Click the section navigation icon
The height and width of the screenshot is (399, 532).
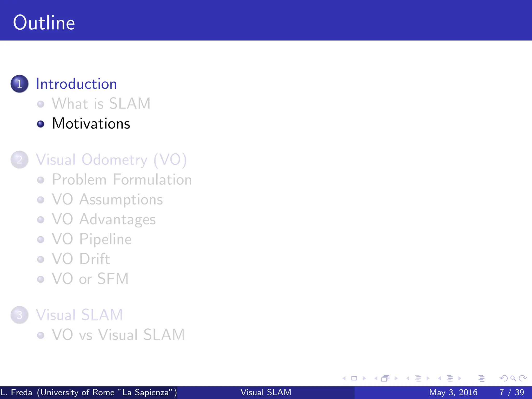(450, 378)
